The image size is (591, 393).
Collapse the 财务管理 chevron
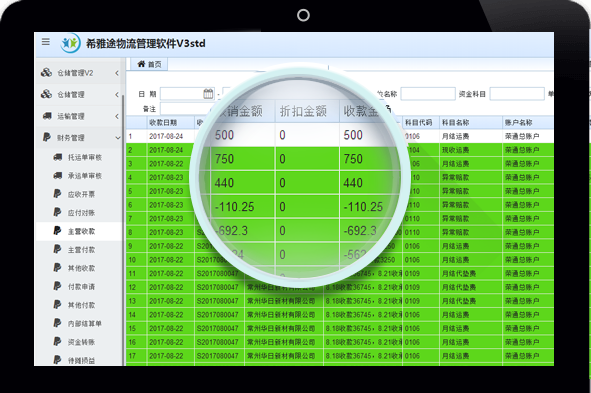[118, 138]
